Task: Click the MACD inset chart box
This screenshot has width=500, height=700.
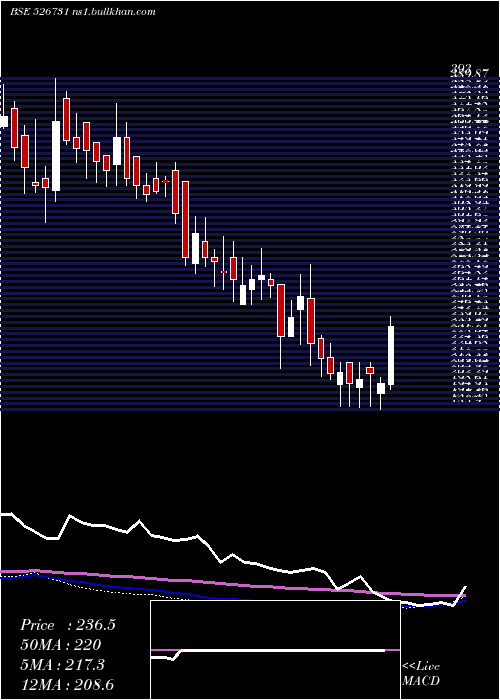Action: 275,650
